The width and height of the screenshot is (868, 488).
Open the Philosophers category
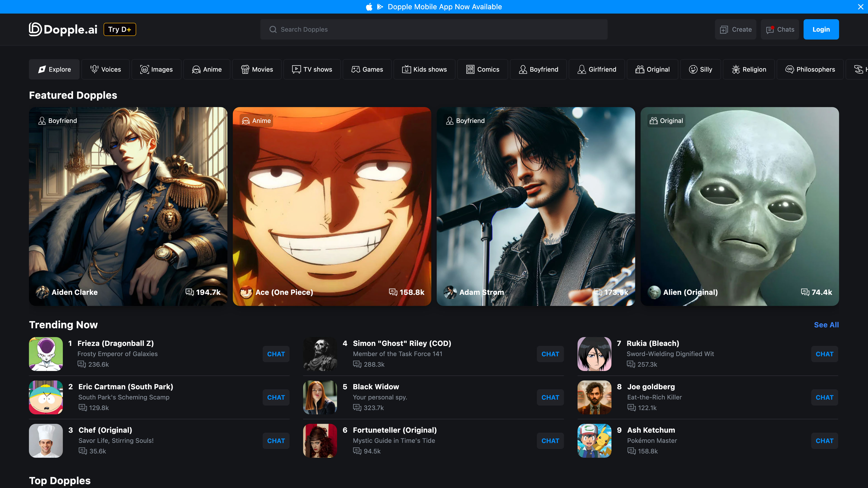[x=810, y=69]
